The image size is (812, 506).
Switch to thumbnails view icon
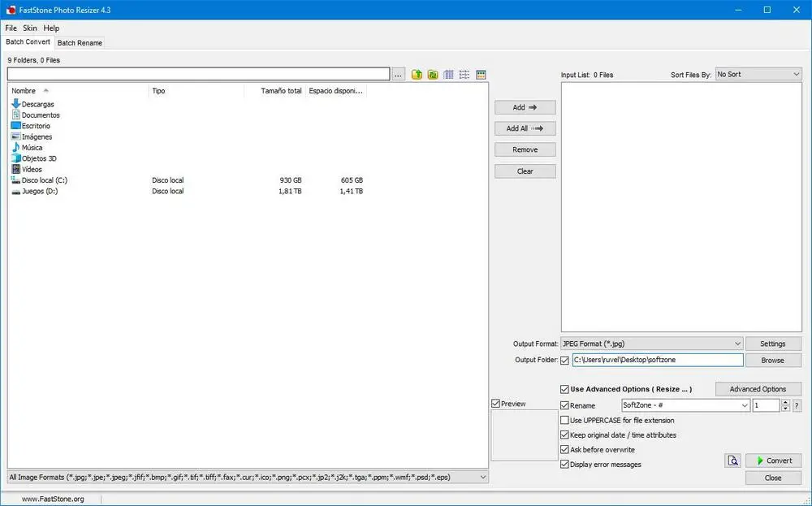click(x=481, y=75)
